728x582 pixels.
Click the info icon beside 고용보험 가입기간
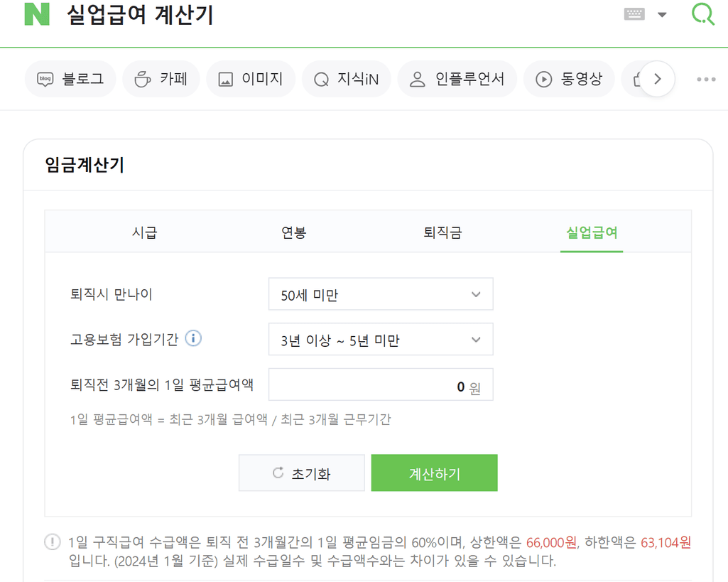193,338
